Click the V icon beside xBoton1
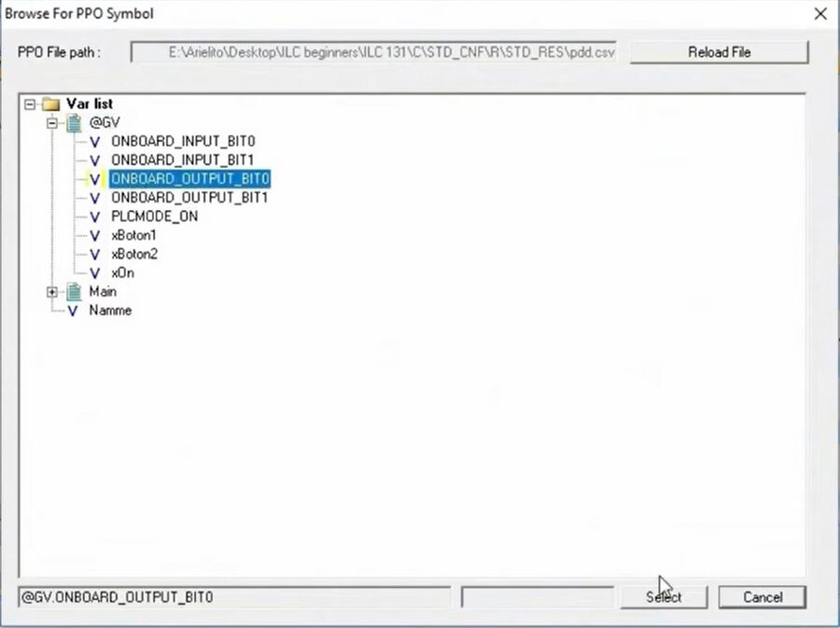This screenshot has height=628, width=840. point(94,235)
